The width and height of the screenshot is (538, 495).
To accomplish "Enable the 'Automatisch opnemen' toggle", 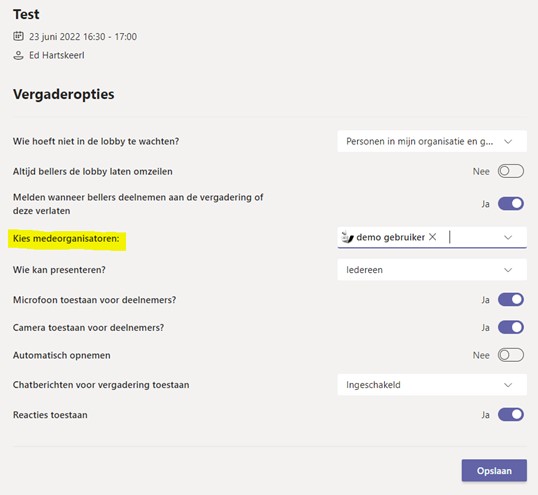I will click(511, 355).
